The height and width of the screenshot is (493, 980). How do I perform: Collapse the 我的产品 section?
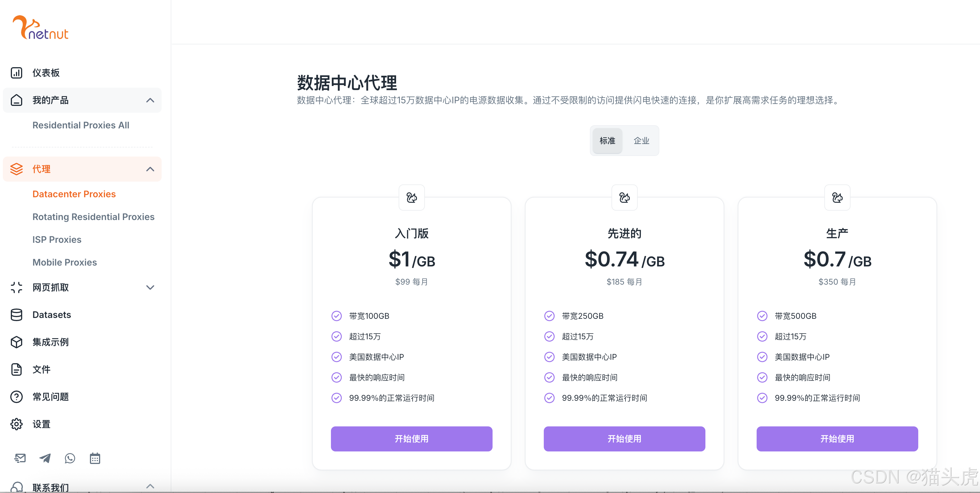click(x=149, y=100)
